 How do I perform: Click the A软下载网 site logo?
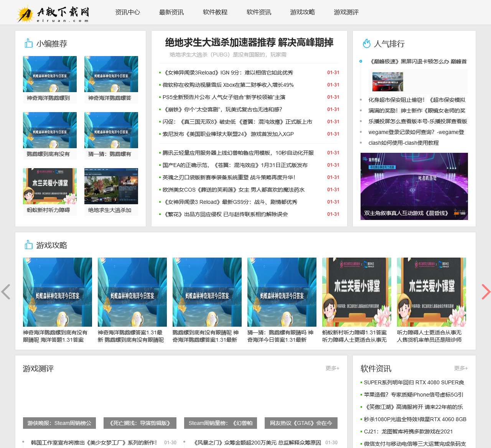(54, 12)
